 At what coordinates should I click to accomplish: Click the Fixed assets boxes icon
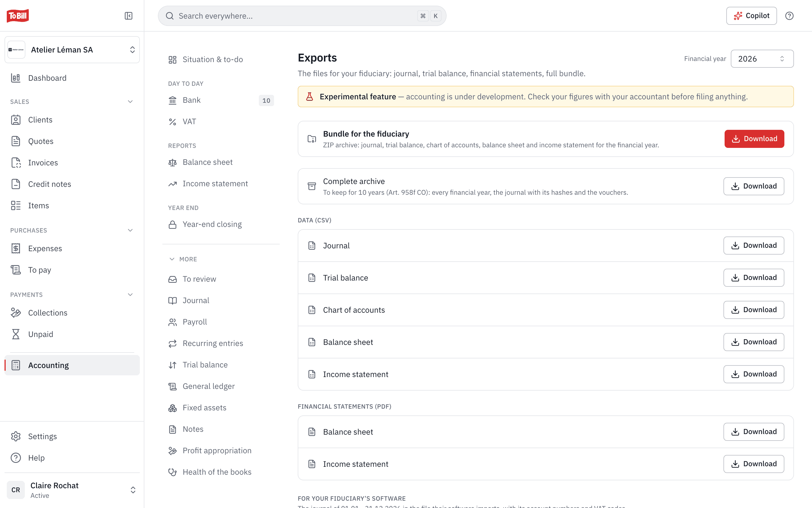point(173,408)
